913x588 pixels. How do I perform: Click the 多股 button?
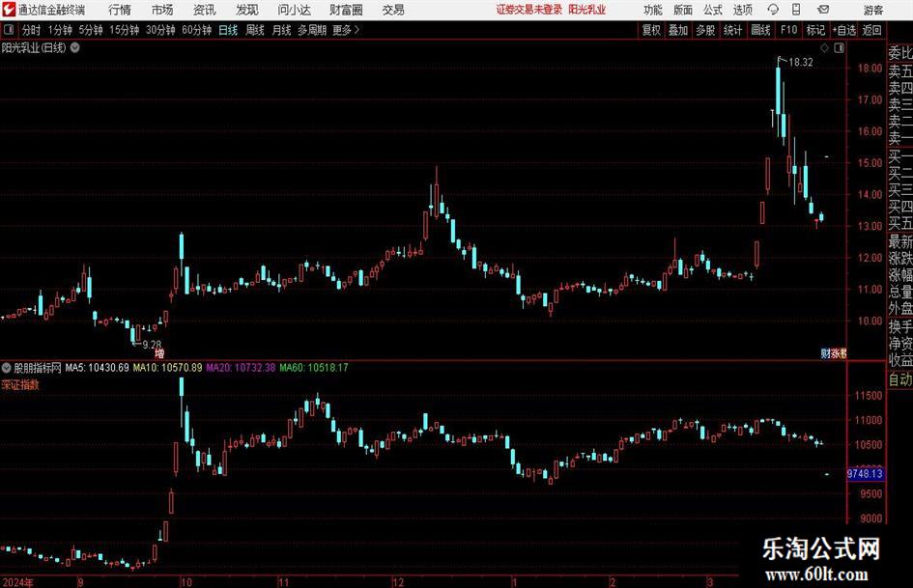coord(705,30)
